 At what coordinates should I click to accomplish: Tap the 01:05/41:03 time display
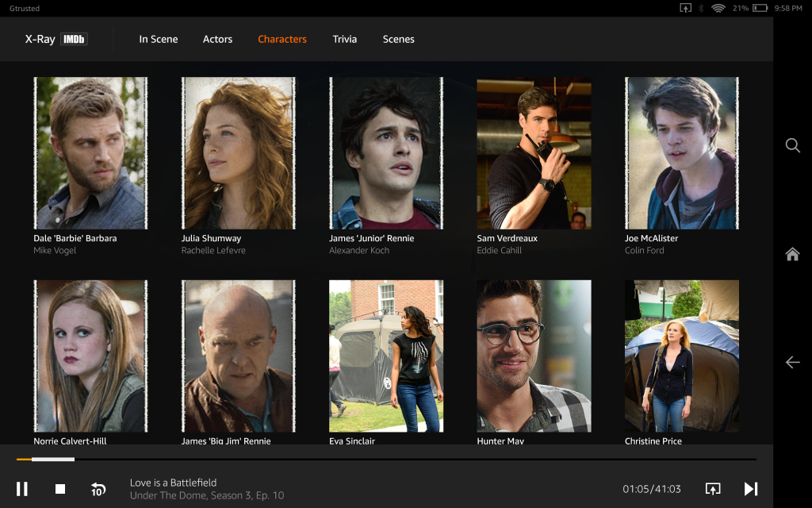(x=652, y=489)
